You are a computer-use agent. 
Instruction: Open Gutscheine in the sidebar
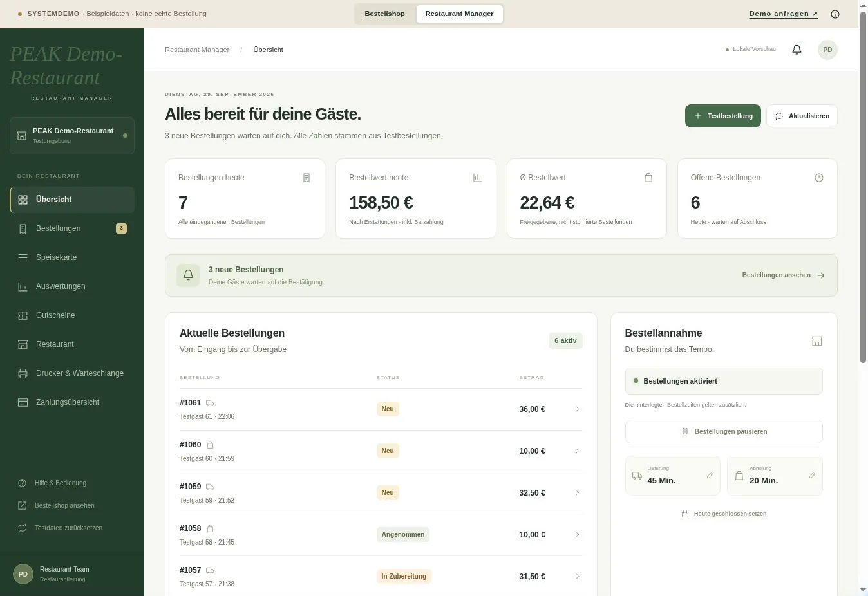(x=72, y=315)
